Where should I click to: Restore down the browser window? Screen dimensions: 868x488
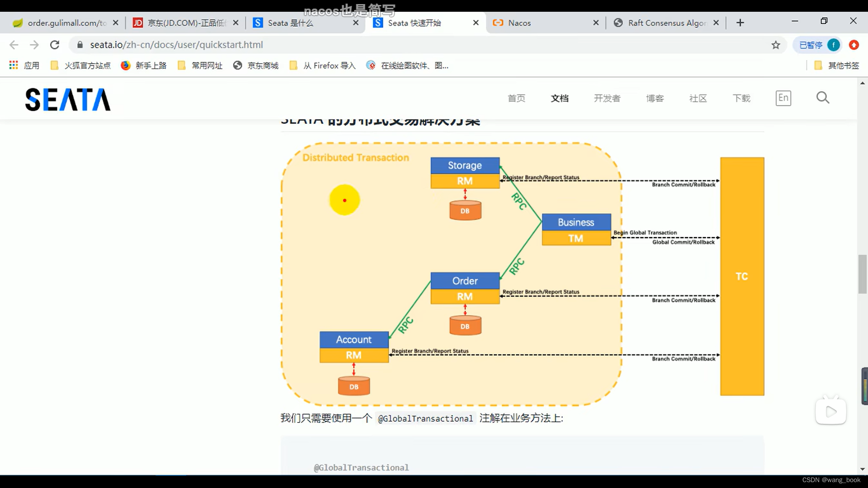824,21
